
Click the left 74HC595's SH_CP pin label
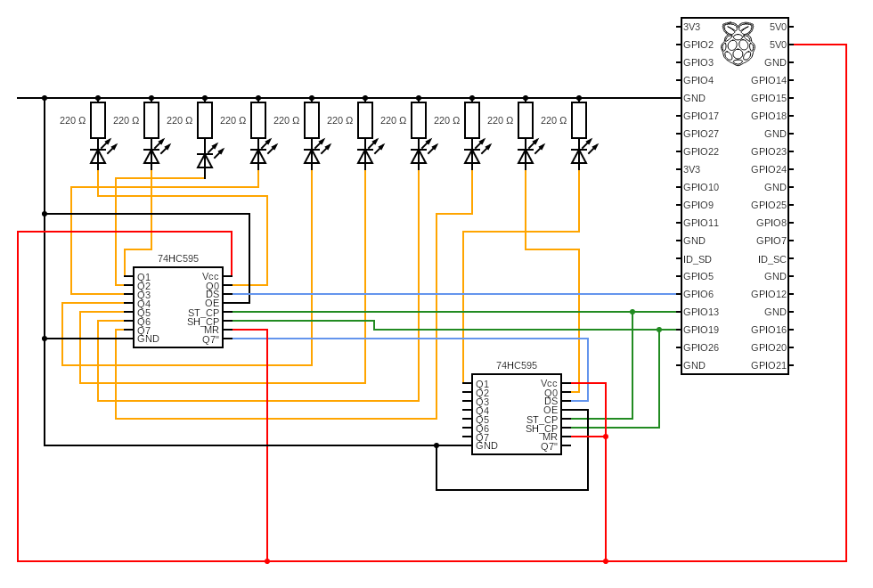(x=203, y=322)
